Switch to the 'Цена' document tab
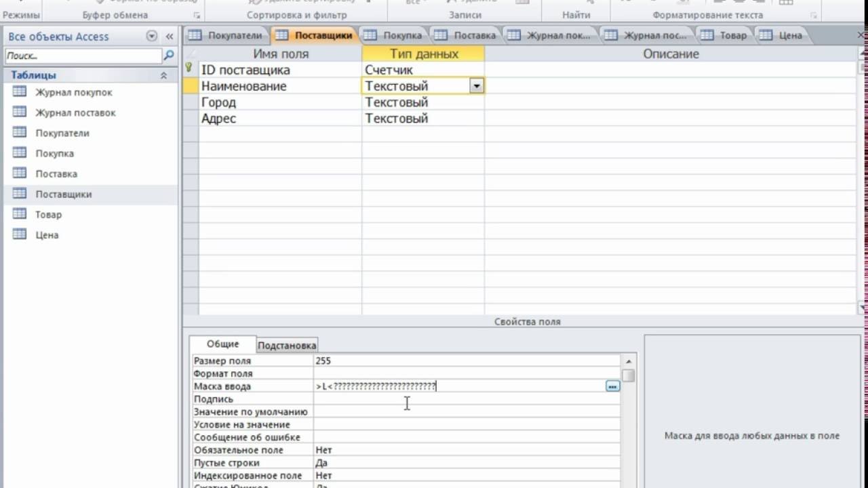This screenshot has width=868, height=488. click(782, 35)
